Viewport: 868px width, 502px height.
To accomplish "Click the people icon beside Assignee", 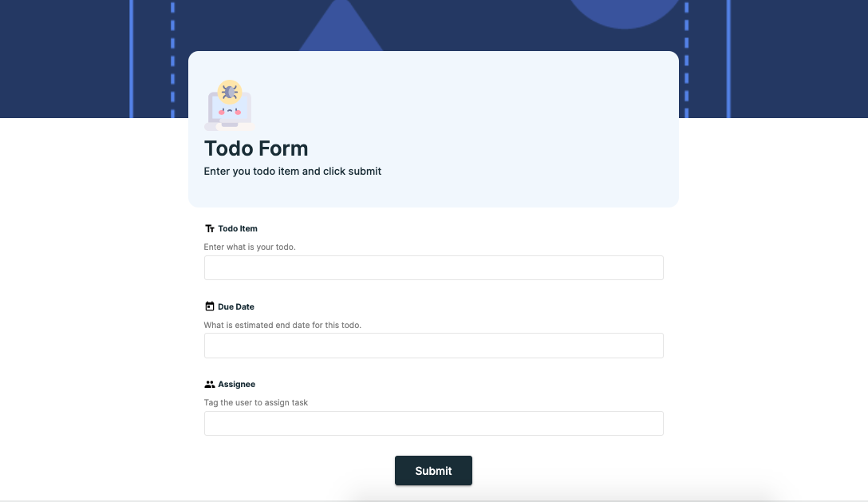I will (x=210, y=384).
